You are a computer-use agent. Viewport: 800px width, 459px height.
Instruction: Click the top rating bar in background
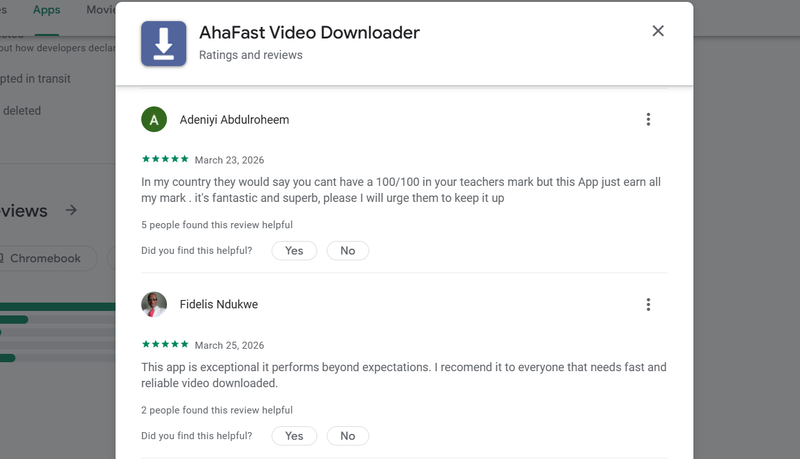point(58,307)
